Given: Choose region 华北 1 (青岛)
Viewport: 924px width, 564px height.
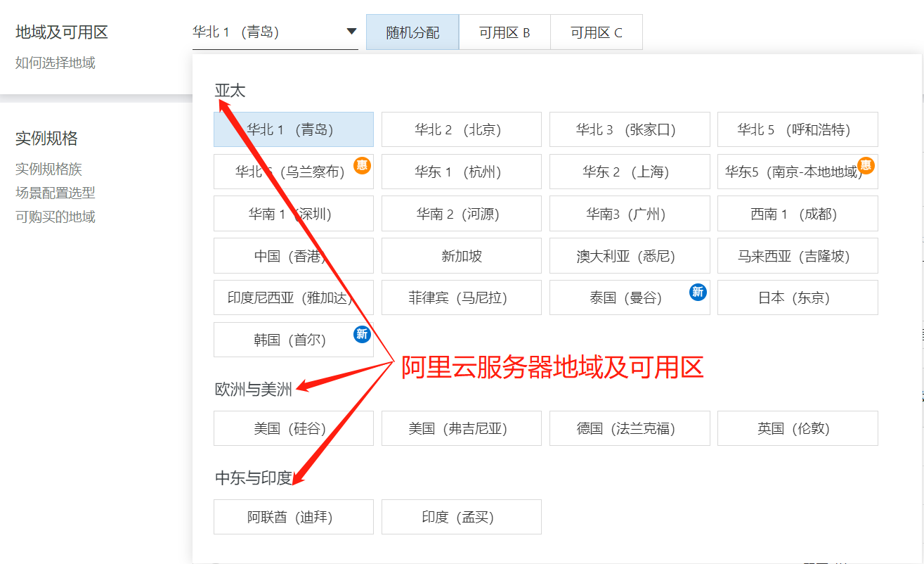Looking at the screenshot, I should tap(294, 129).
